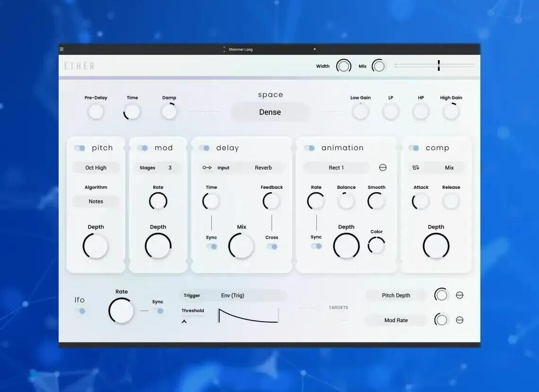Viewport: 539px width, 392px height.
Task: Click the preset up/down stepper arrows
Action: pyautogui.click(x=224, y=49)
